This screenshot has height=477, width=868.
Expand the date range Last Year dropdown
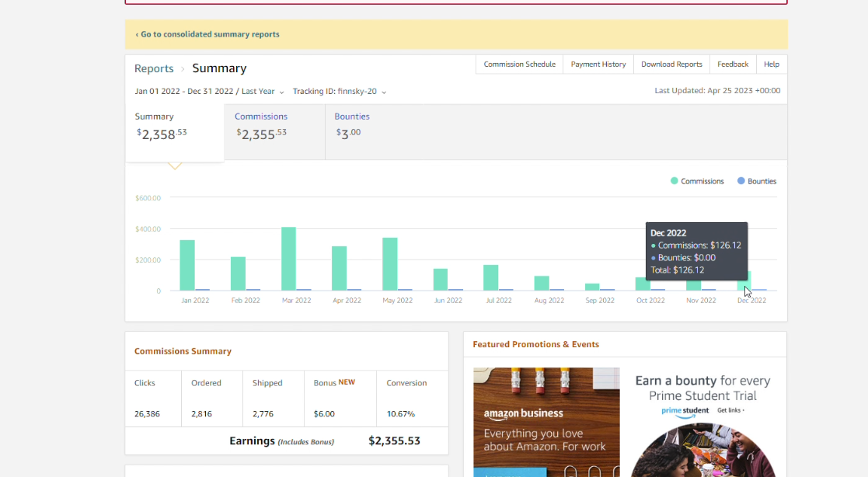[209, 92]
